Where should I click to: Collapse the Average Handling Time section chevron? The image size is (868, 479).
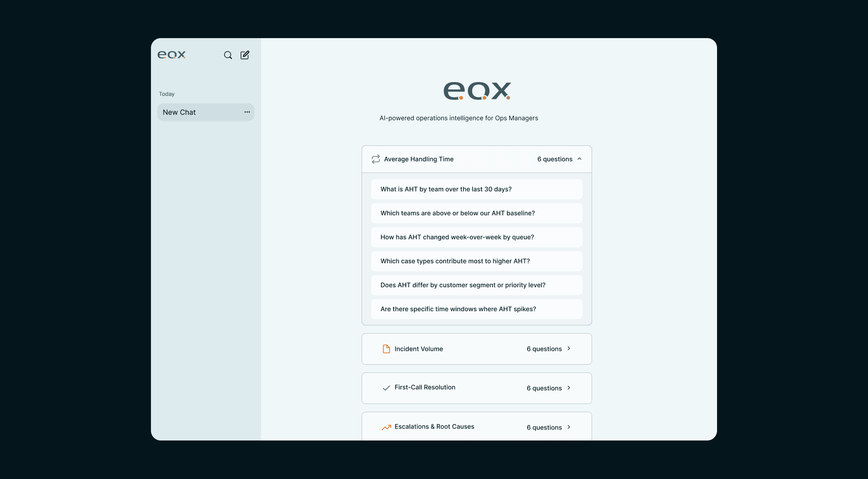point(579,159)
